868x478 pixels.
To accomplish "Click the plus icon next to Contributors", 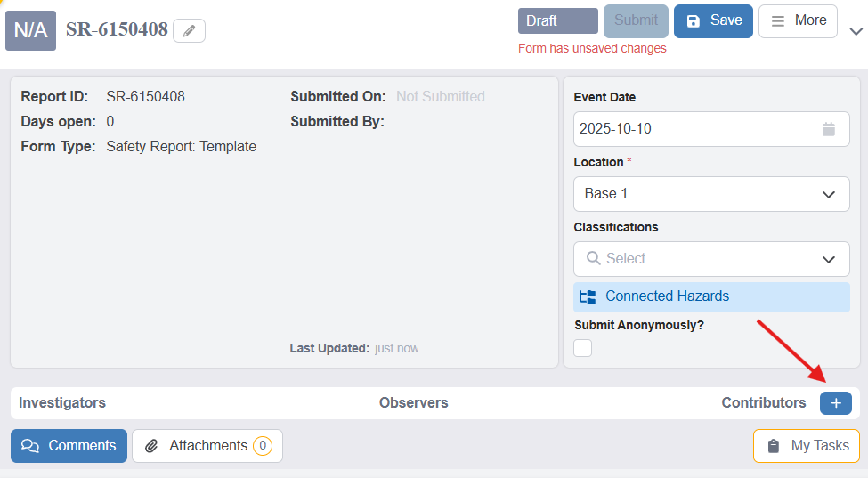I will click(835, 403).
